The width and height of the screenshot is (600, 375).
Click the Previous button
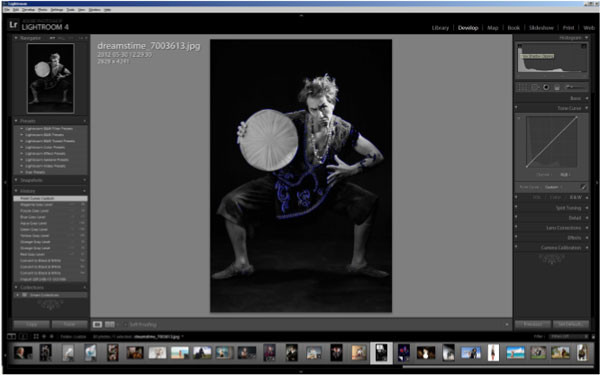tap(533, 324)
